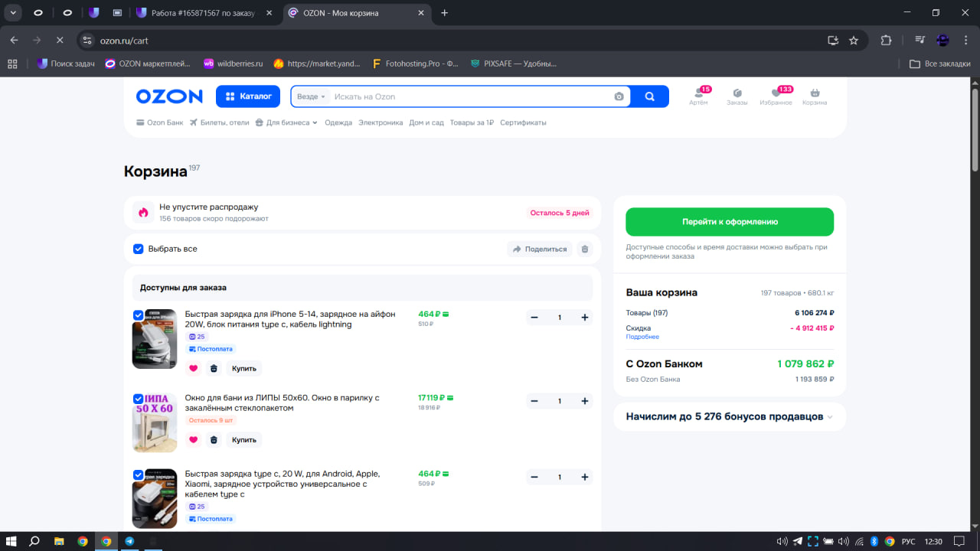Open the Заказы orders icon
This screenshot has height=551, width=980.
(x=737, y=93)
